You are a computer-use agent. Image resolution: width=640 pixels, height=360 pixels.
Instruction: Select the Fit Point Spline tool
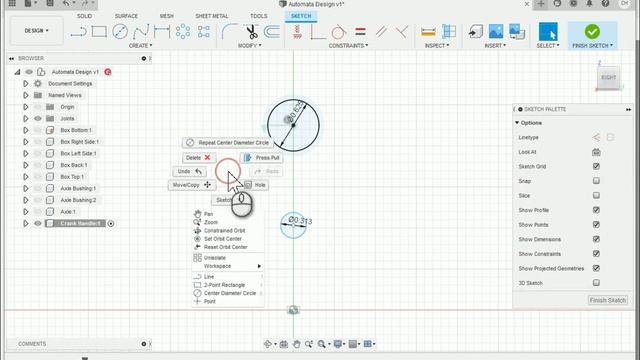[x=141, y=31]
